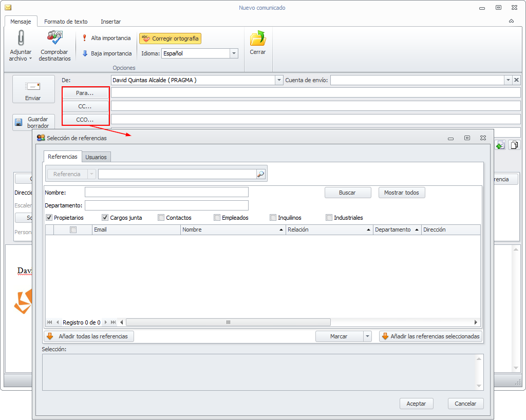The image size is (526, 420).
Task: Click grid horizontal scroll left arrow
Action: (x=122, y=322)
